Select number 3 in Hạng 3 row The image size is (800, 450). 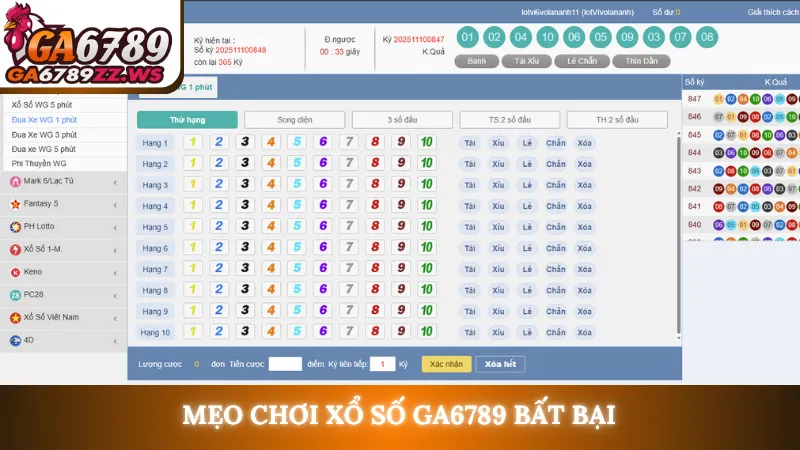click(245, 184)
